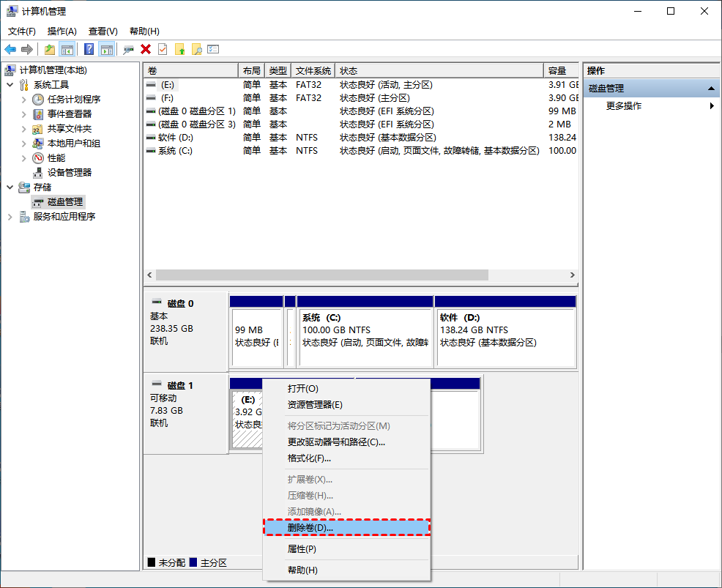Viewport: 722px width, 588px height.
Task: Open the blue question mark Help icon
Action: [89, 49]
